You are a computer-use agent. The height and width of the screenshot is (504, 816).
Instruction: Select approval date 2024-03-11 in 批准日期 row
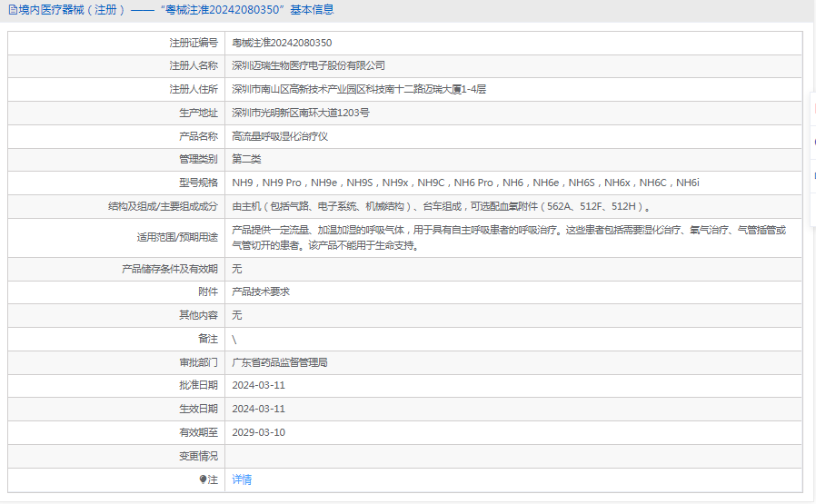tap(258, 385)
